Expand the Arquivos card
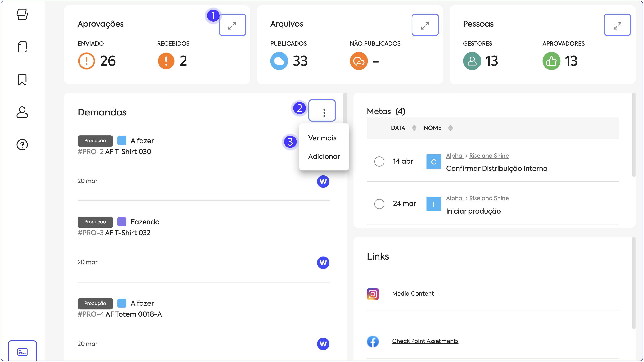 point(425,25)
